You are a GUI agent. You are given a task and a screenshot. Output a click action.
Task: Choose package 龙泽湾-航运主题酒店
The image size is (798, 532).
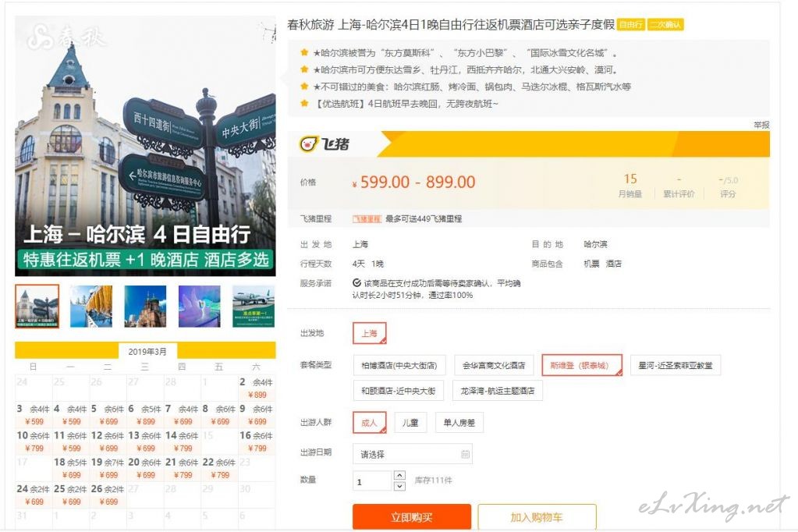pyautogui.click(x=497, y=391)
